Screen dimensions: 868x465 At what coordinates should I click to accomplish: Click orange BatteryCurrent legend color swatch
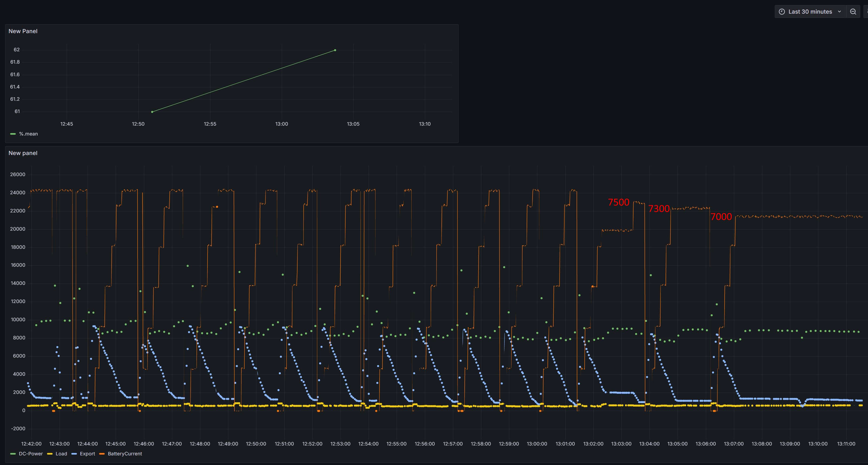click(x=102, y=454)
